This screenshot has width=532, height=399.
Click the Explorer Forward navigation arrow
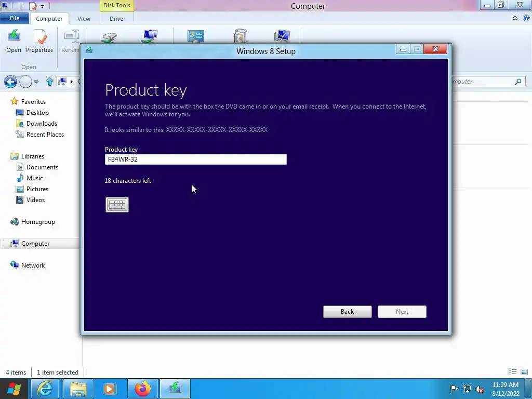click(x=25, y=82)
